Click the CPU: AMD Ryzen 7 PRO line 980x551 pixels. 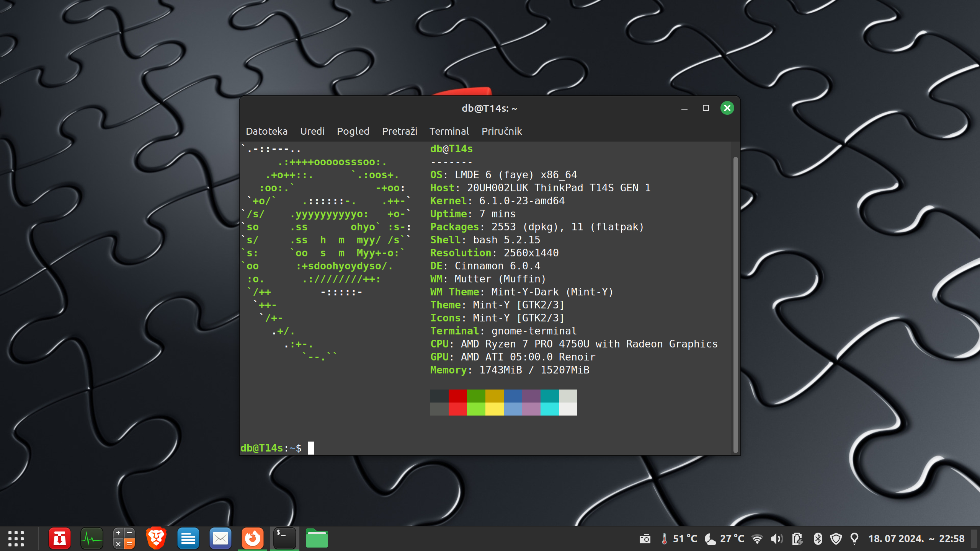tap(574, 344)
